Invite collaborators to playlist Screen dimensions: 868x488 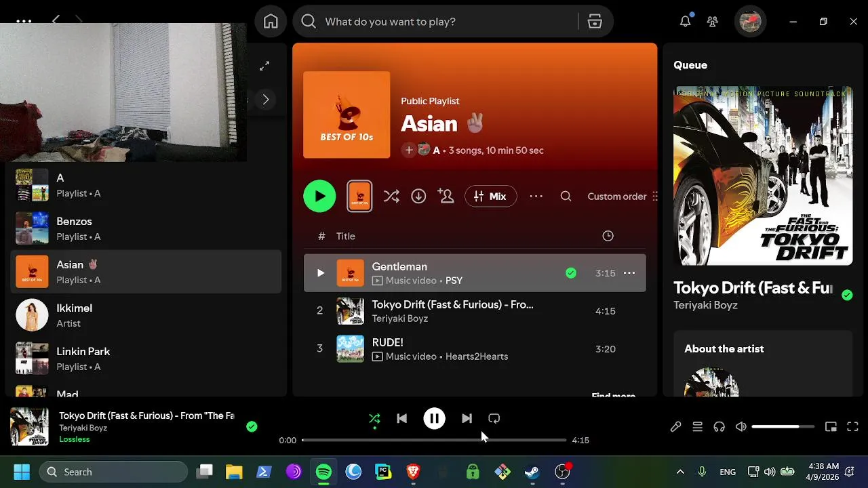446,197
